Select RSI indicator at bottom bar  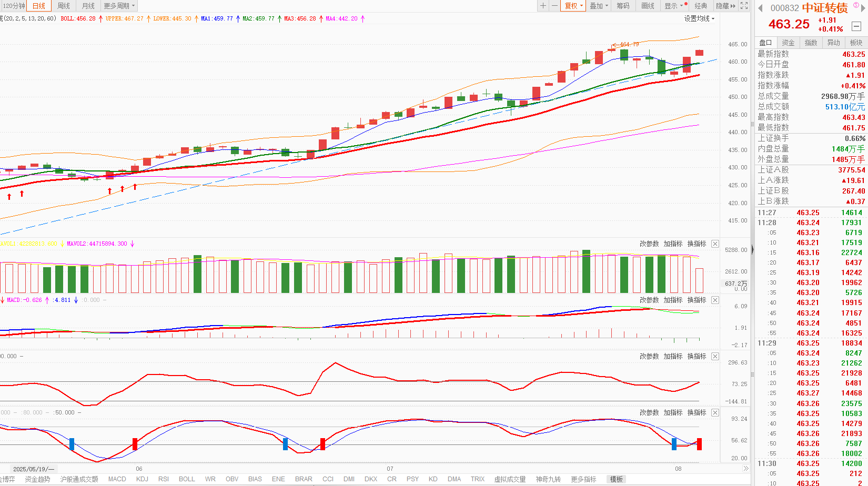(164, 479)
